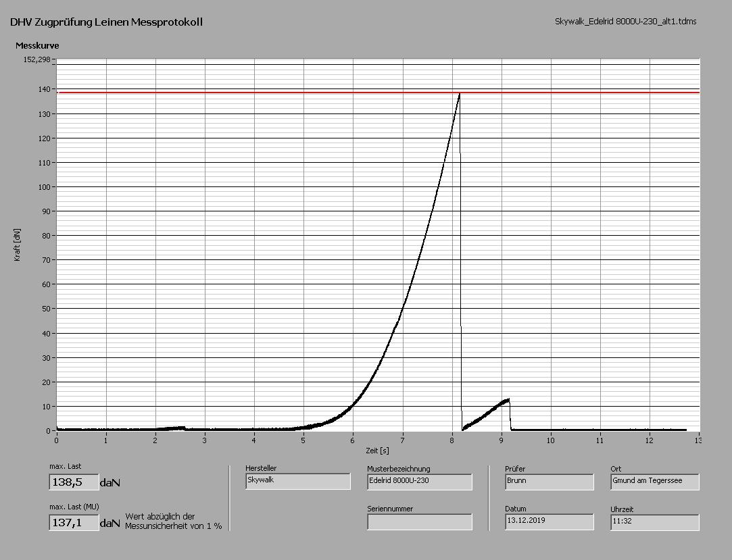
Task: Click the x-axis tick label 8
Action: 452,440
